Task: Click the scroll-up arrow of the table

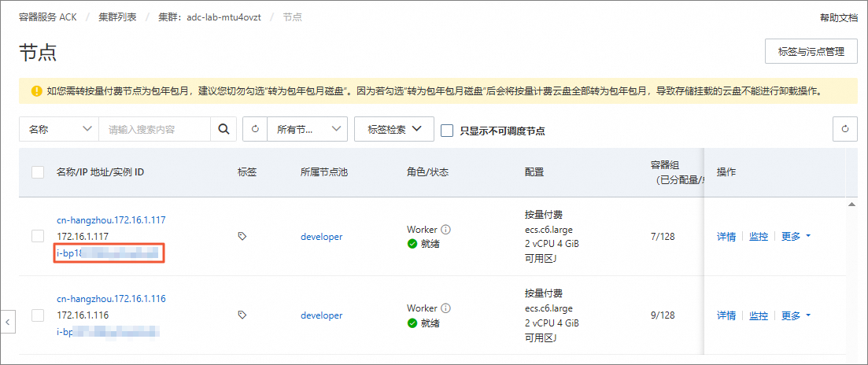Action: coord(851,205)
